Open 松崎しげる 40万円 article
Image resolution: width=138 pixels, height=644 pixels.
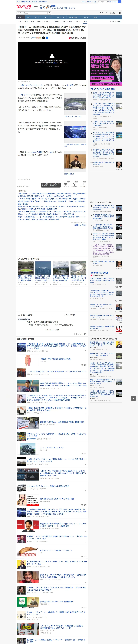coord(63,576)
